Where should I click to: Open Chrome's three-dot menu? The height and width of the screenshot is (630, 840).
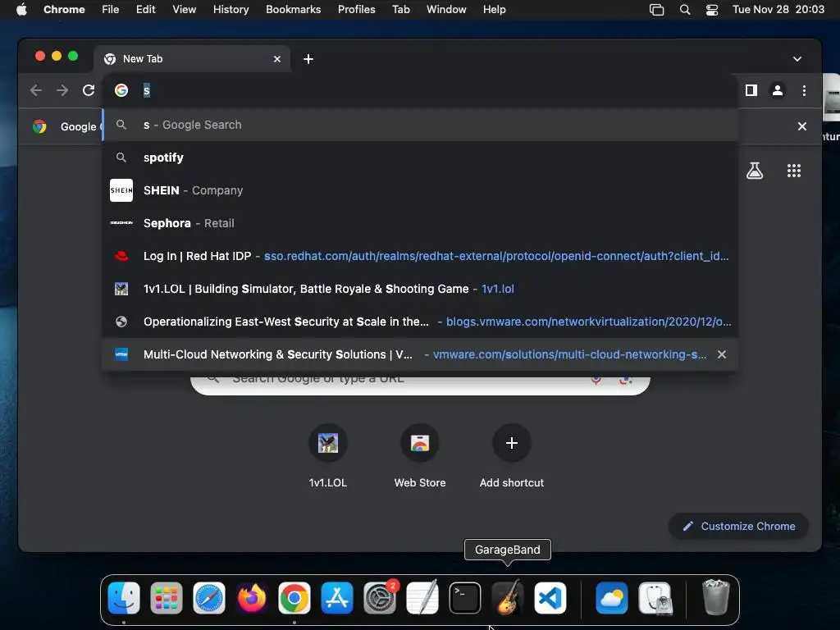[804, 90]
